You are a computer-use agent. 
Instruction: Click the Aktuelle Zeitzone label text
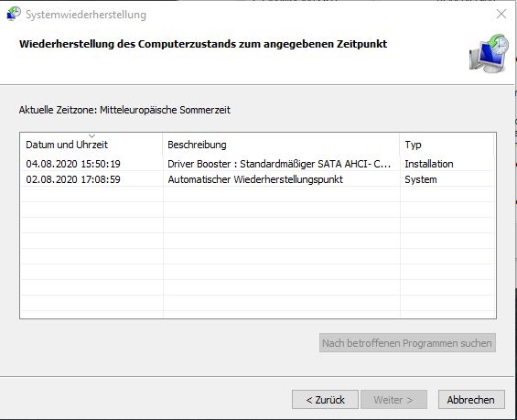[x=124, y=110]
